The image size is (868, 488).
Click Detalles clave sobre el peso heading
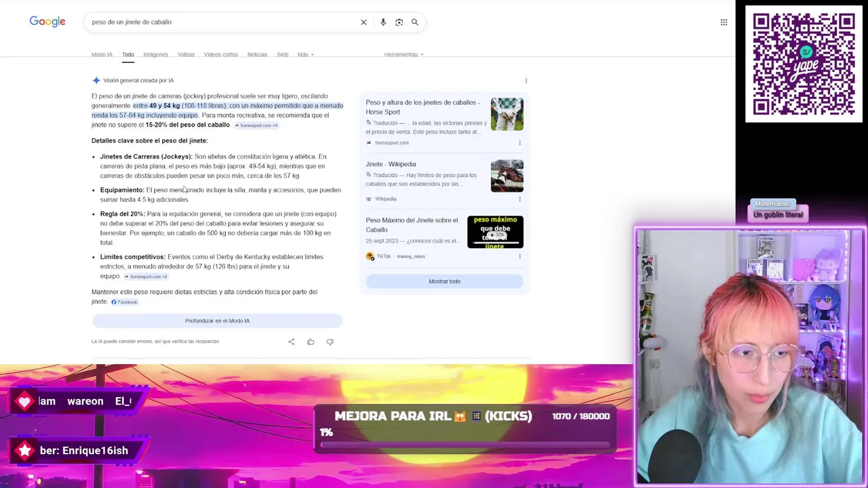coord(149,141)
